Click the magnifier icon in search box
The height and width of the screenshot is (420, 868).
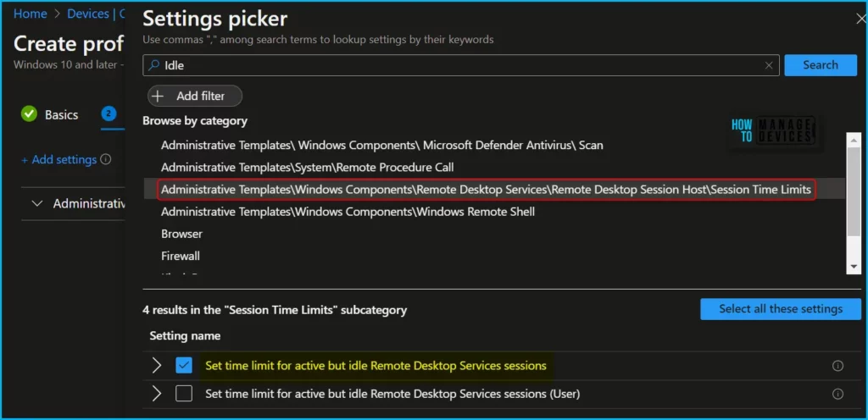point(153,65)
